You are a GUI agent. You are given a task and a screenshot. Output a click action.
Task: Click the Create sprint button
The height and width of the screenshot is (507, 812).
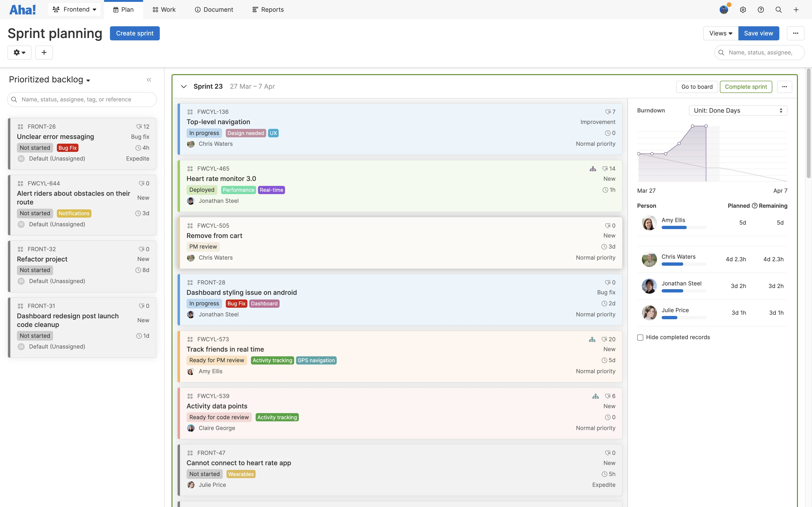(135, 33)
